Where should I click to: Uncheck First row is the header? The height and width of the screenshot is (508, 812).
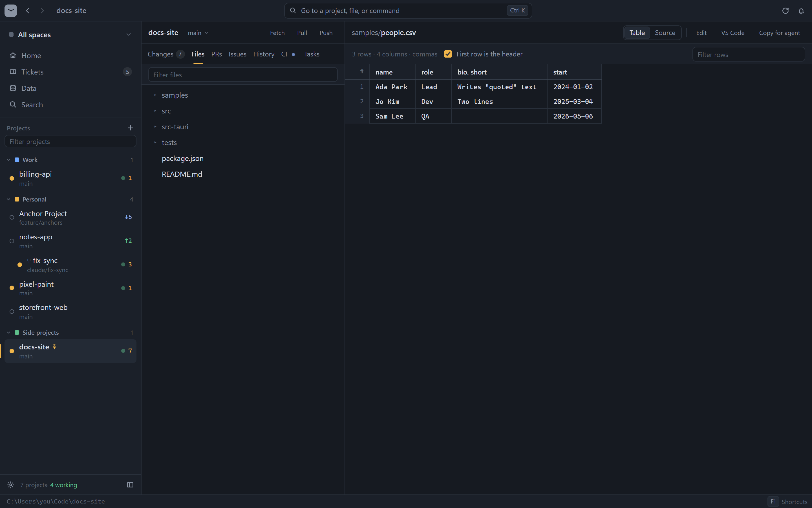pos(448,54)
